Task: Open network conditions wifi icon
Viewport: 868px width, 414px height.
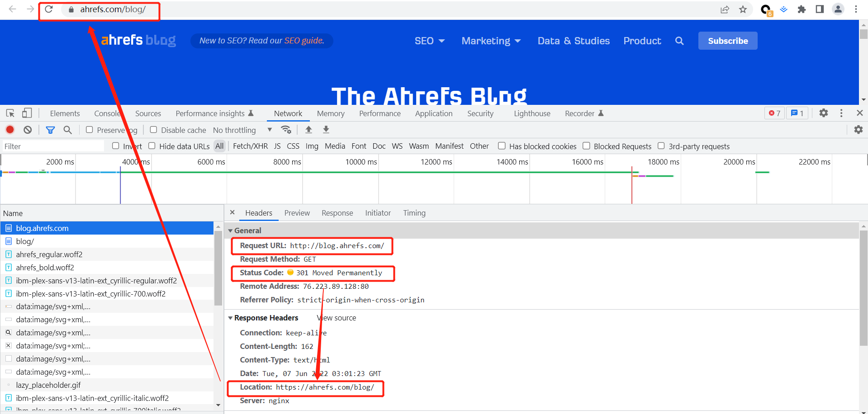Action: [x=286, y=130]
